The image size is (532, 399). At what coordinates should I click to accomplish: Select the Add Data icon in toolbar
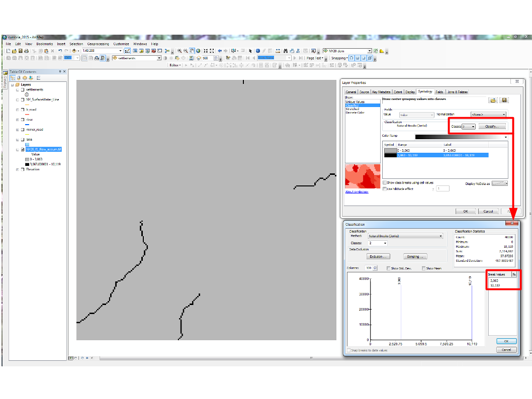[x=74, y=51]
